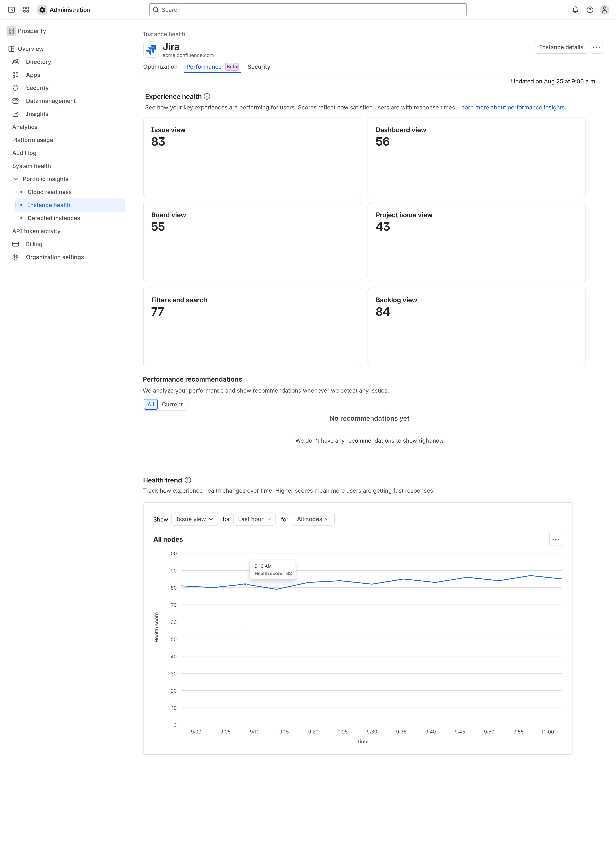This screenshot has width=616, height=851.
Task: Collapse the Portfolio insights section
Action: pyautogui.click(x=16, y=179)
